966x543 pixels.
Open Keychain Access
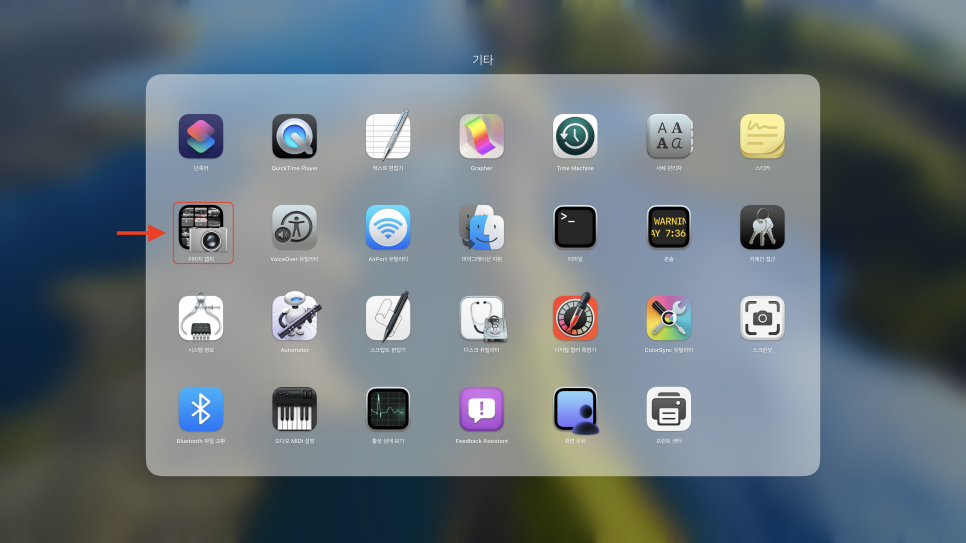coord(762,228)
